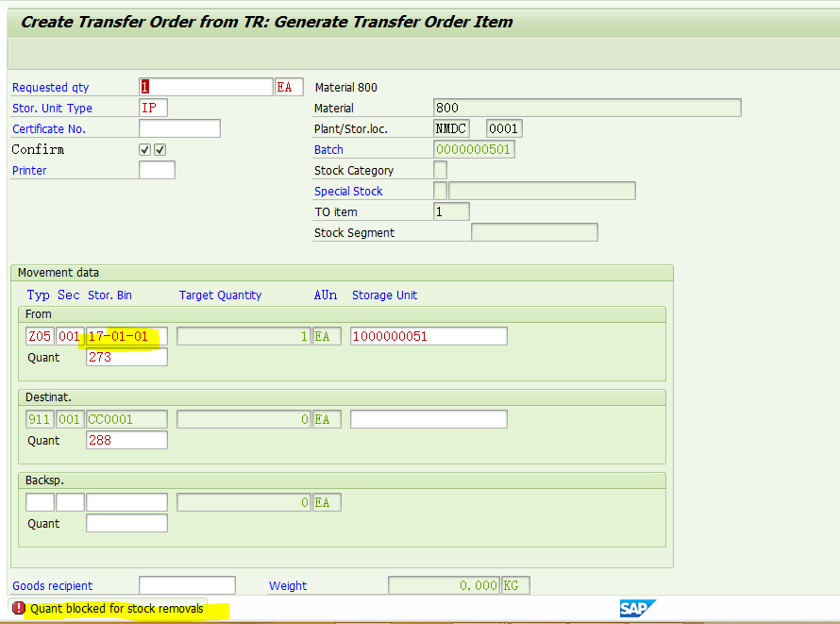Click the Material field showing 800

(x=587, y=108)
